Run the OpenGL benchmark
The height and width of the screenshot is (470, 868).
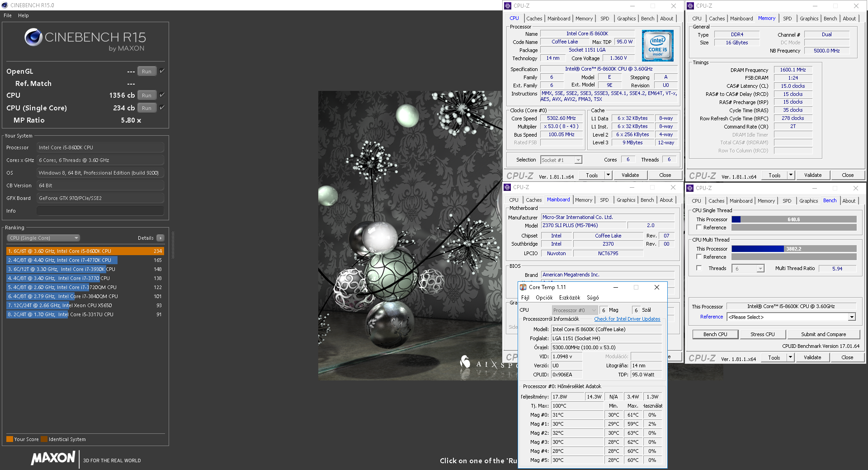147,71
